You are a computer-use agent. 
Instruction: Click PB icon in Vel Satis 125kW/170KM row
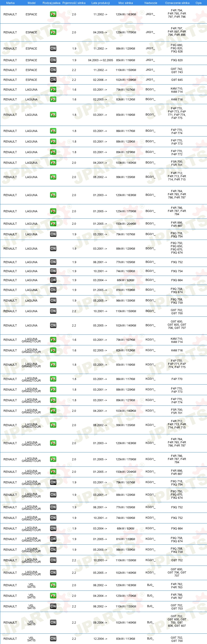[x=53, y=596]
